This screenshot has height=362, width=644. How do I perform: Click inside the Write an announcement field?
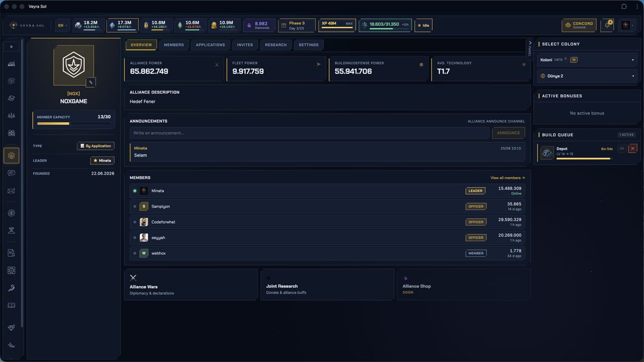pyautogui.click(x=309, y=133)
